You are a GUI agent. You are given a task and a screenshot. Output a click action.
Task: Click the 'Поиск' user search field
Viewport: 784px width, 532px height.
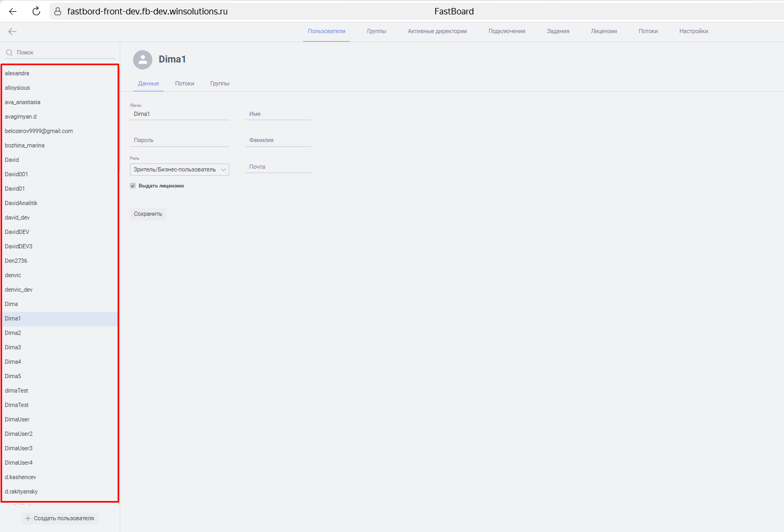tap(64, 52)
